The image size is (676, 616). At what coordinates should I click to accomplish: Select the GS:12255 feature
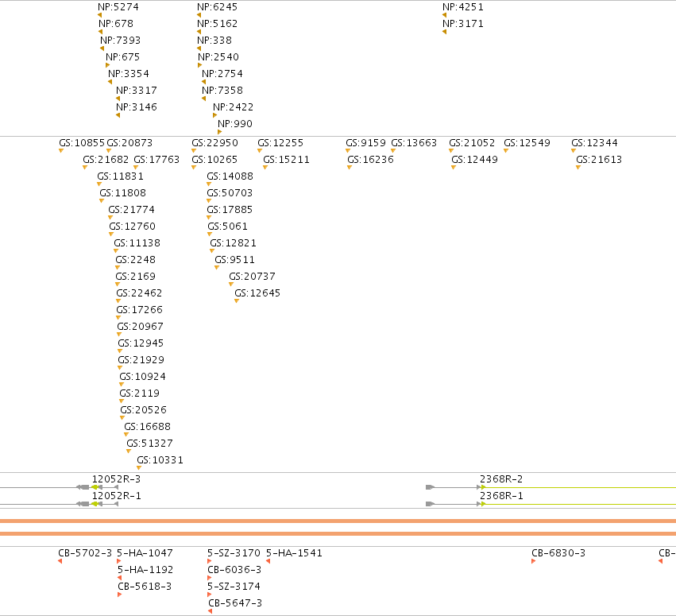(x=280, y=143)
